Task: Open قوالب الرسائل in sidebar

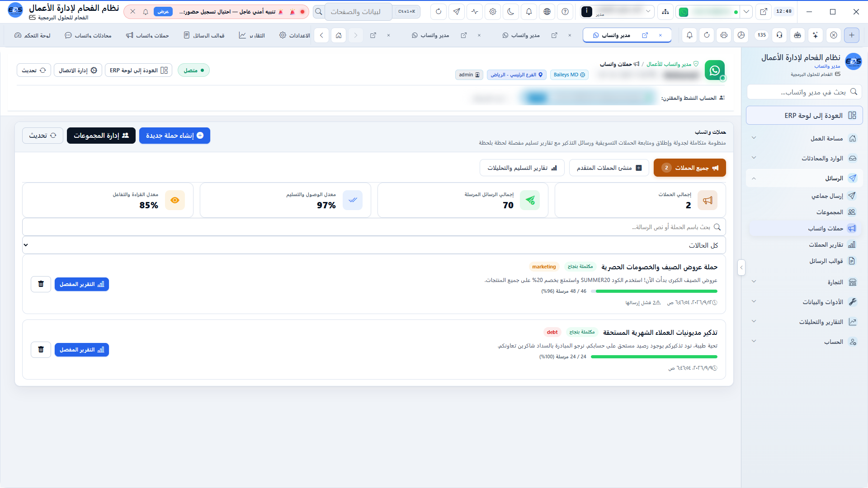Action: pyautogui.click(x=806, y=261)
